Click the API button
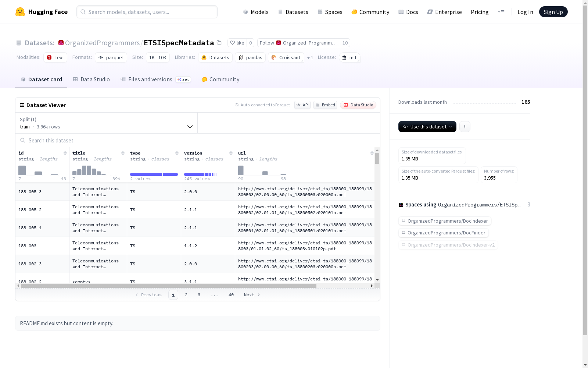The image size is (588, 368). click(302, 105)
